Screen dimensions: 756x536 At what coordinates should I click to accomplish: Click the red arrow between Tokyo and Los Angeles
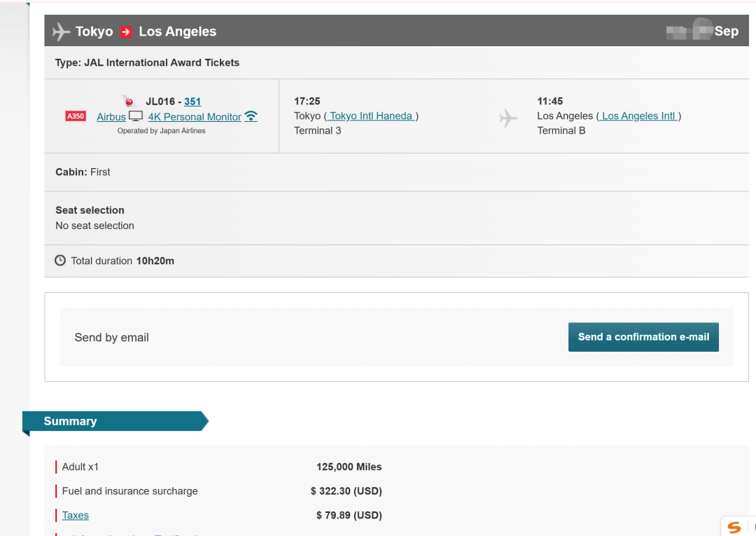(x=126, y=32)
